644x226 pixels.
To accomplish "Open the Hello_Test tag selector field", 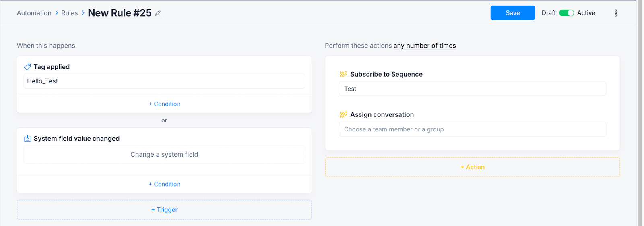I will pos(164,81).
